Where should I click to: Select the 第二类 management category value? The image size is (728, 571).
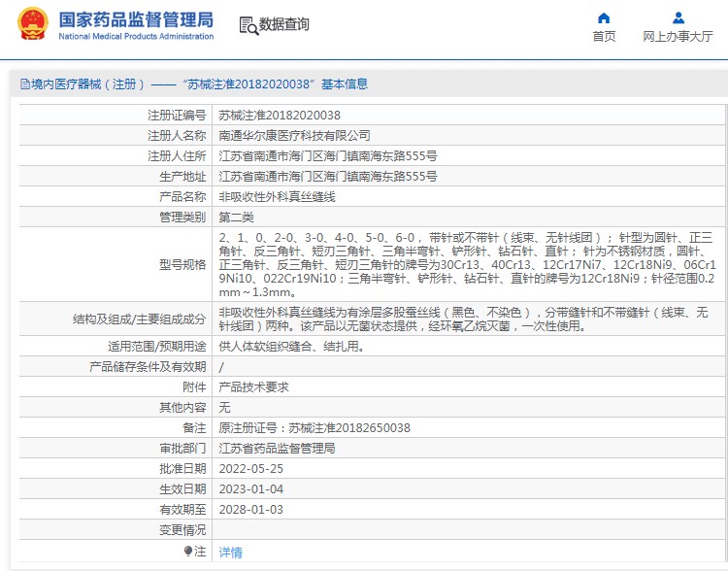tap(236, 218)
